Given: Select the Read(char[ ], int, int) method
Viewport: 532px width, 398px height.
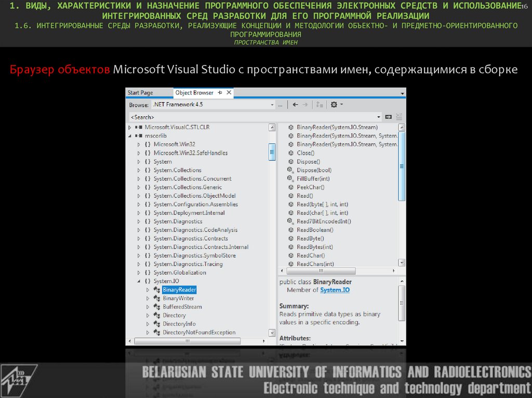Looking at the screenshot, I should point(322,213).
